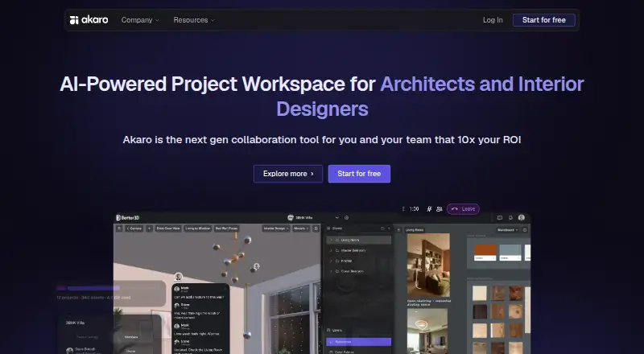Click Start for free in the navbar

544,20
